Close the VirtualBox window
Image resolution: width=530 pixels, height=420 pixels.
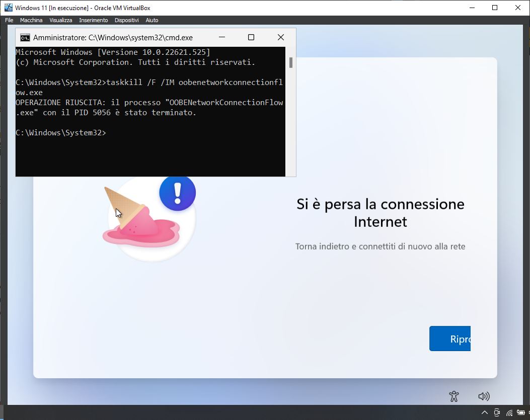pyautogui.click(x=517, y=8)
